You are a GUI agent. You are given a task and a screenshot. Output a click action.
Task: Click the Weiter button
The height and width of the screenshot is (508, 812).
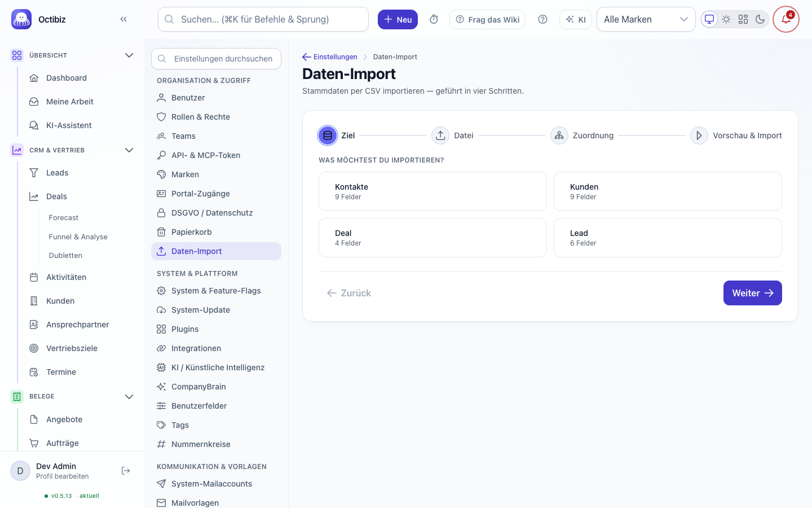pyautogui.click(x=752, y=293)
